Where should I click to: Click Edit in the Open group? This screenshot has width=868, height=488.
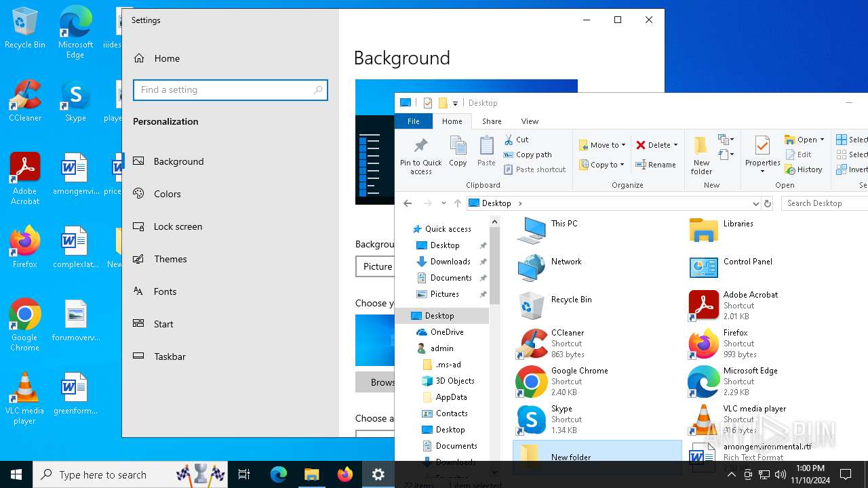(x=798, y=155)
